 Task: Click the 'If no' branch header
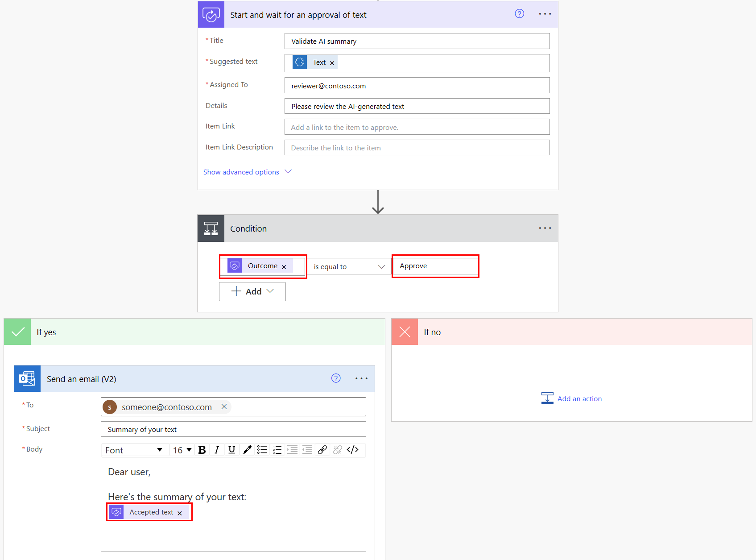coord(572,332)
